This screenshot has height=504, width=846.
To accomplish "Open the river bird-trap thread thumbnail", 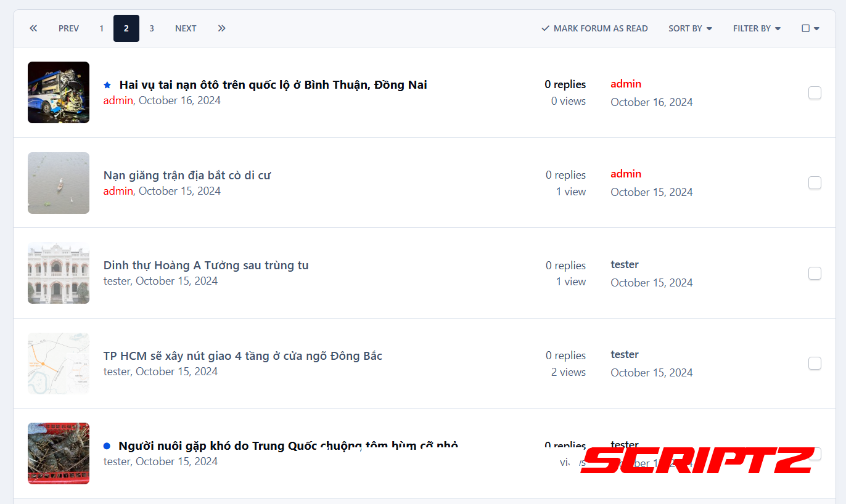I will click(x=59, y=183).
